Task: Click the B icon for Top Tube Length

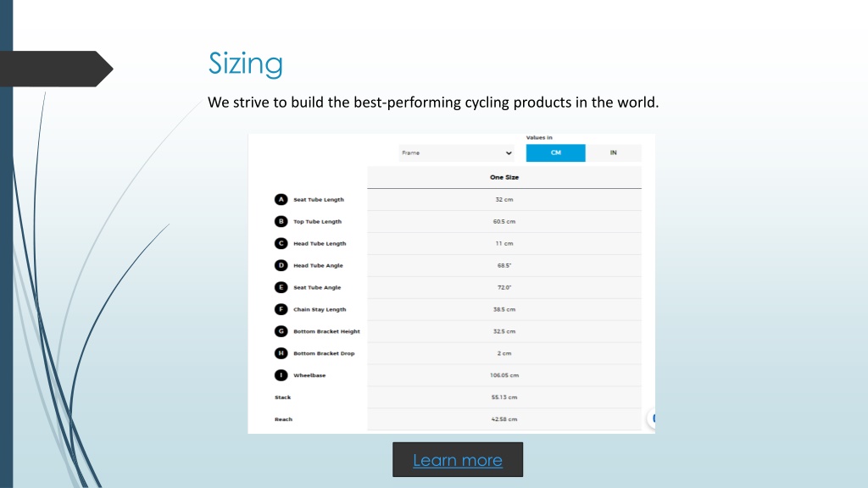Action: point(281,221)
